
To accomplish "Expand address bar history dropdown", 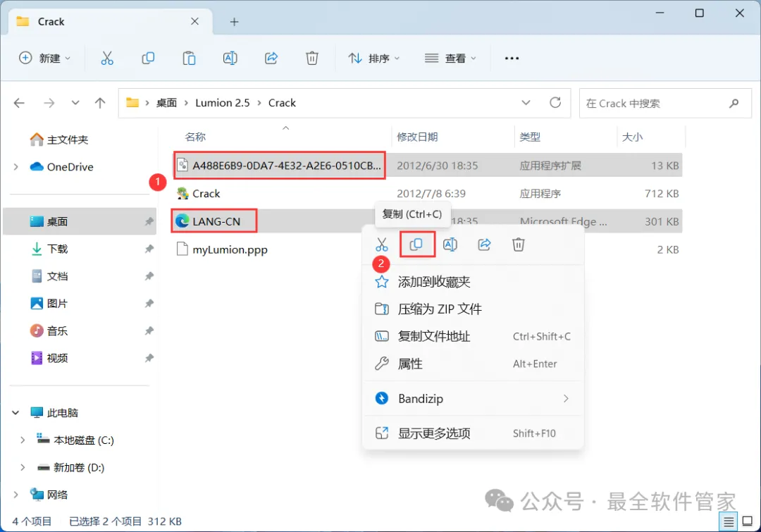I will 526,103.
